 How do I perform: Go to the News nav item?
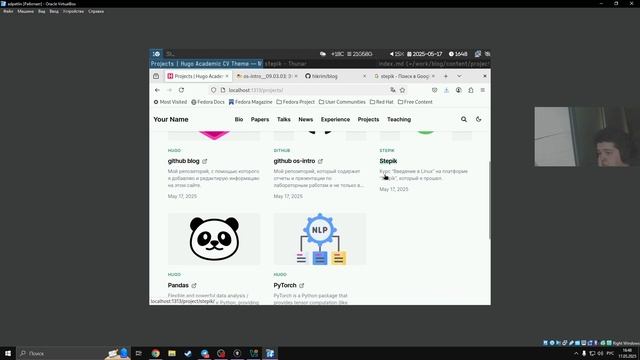[x=306, y=119]
